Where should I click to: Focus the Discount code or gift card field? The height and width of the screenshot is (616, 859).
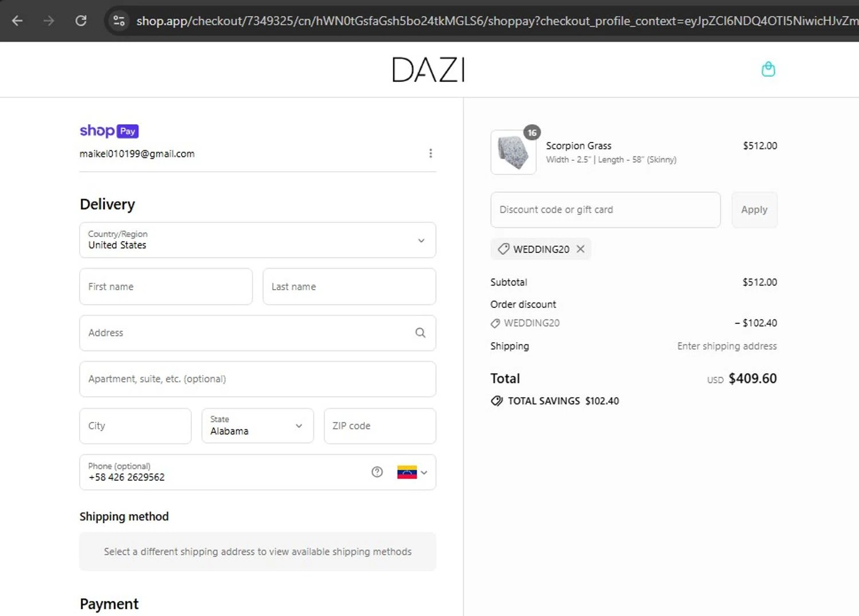pos(605,210)
